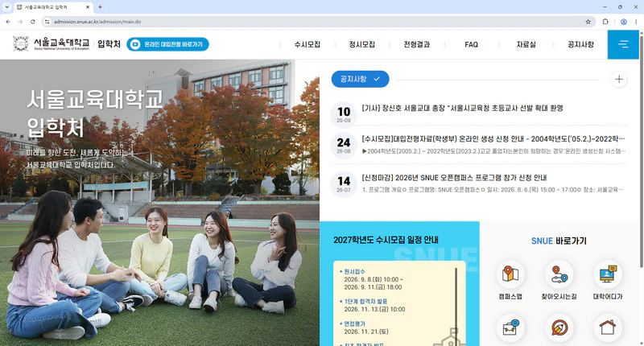Screen dimensions: 644x346
Task: Click the 원서접수 schedule entry
Action: [x=373, y=279]
